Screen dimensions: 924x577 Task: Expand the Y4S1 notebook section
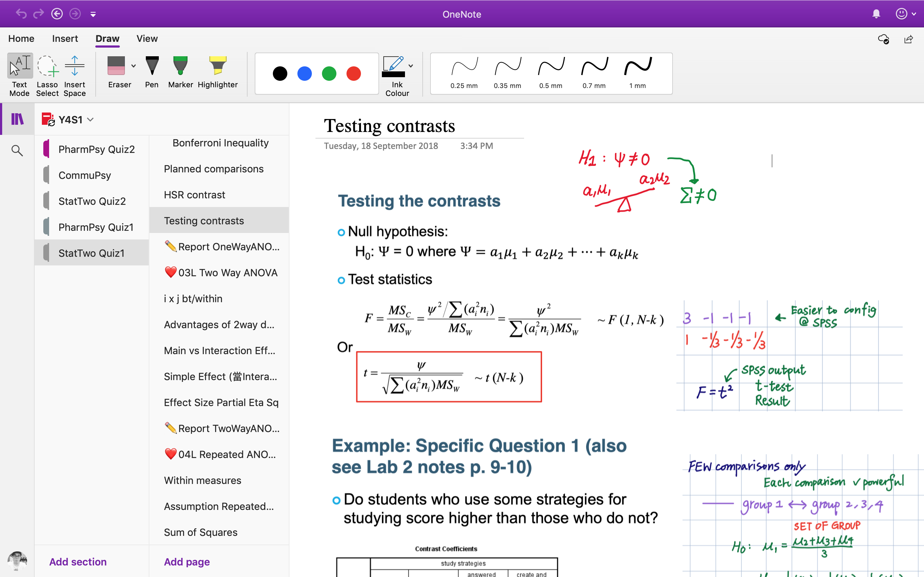coord(91,120)
